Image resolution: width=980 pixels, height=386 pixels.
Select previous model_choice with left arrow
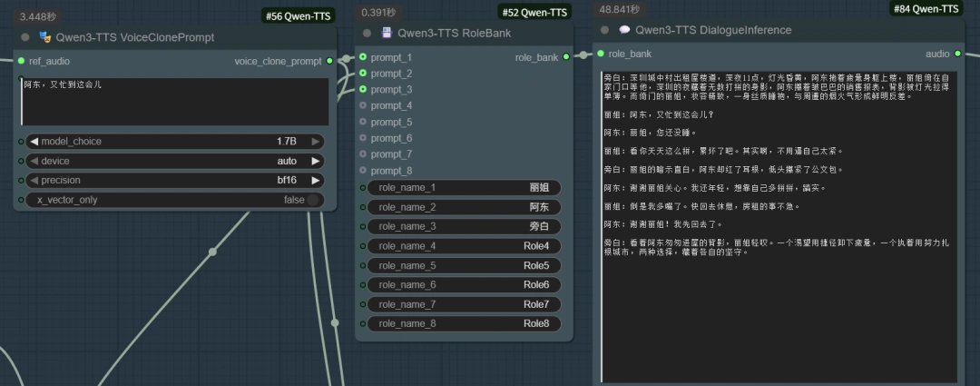pos(34,142)
